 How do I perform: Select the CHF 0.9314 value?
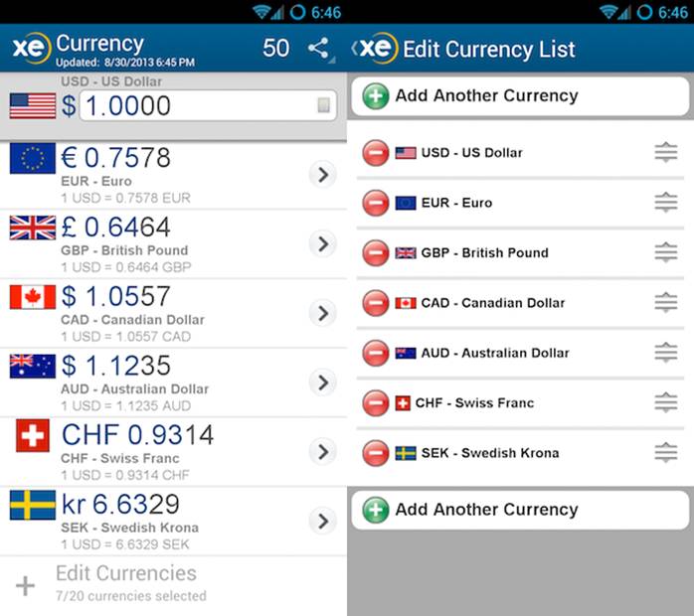coord(137,435)
